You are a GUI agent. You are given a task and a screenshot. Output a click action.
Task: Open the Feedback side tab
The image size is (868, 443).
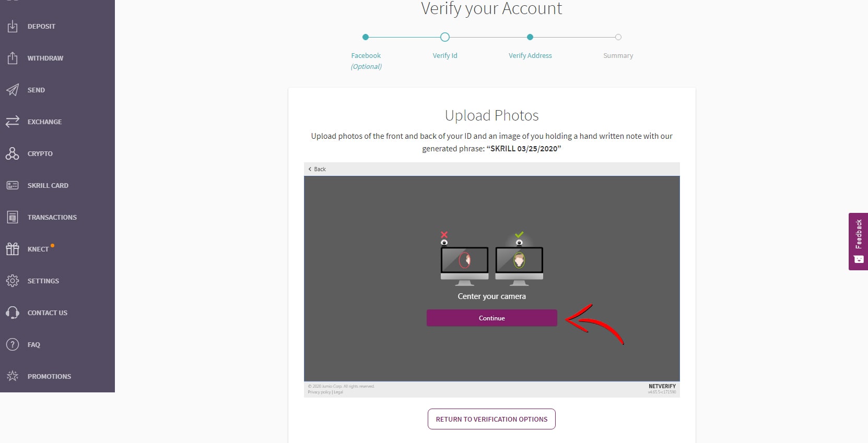858,241
